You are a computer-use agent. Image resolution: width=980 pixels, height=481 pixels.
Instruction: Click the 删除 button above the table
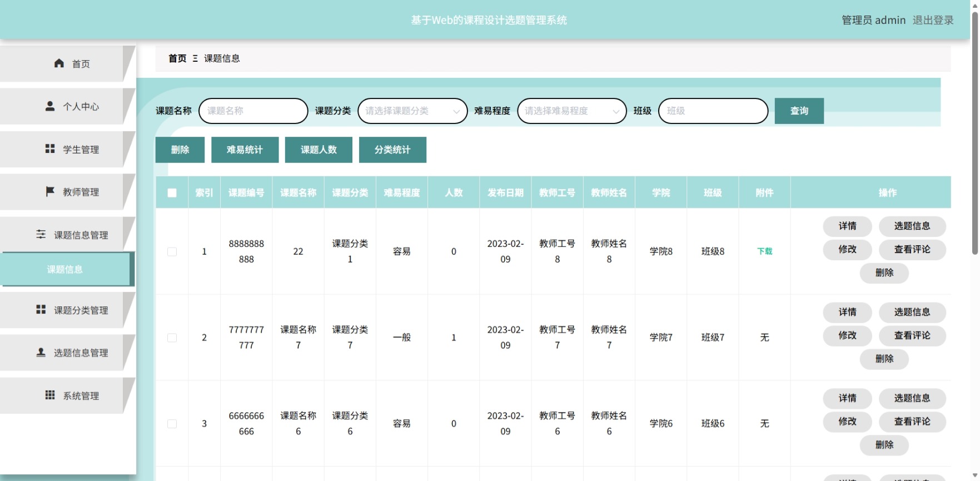tap(180, 150)
